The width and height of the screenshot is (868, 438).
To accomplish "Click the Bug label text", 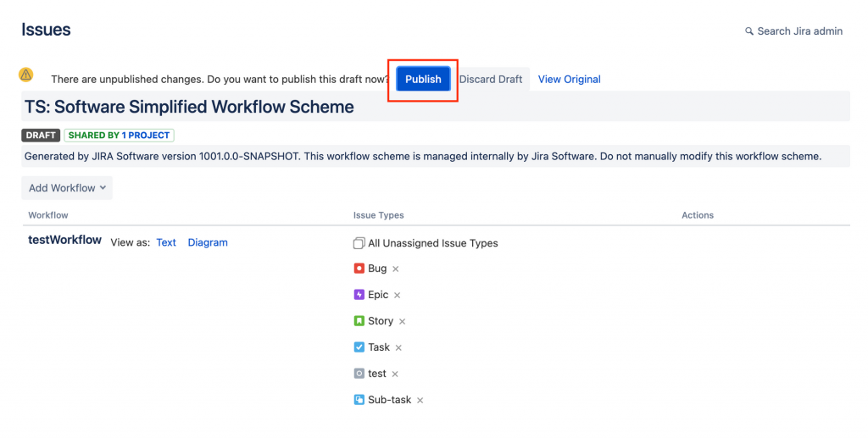I will 377,269.
